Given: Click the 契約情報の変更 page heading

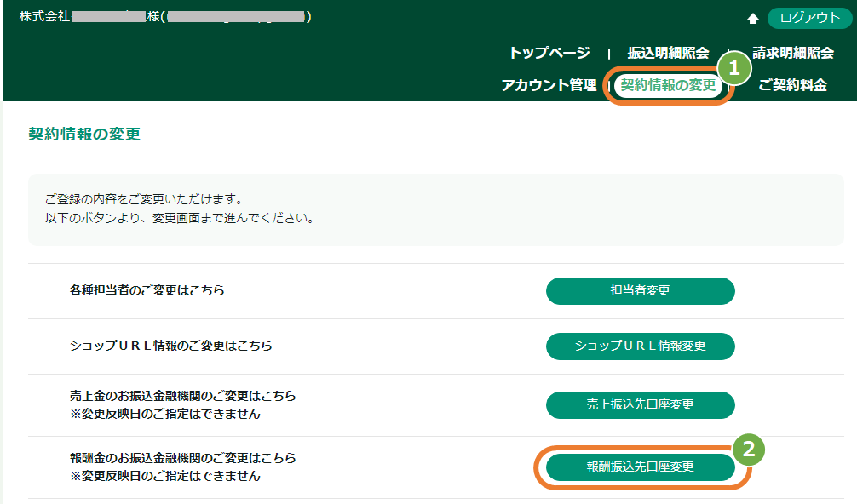Looking at the screenshot, I should pyautogui.click(x=84, y=134).
